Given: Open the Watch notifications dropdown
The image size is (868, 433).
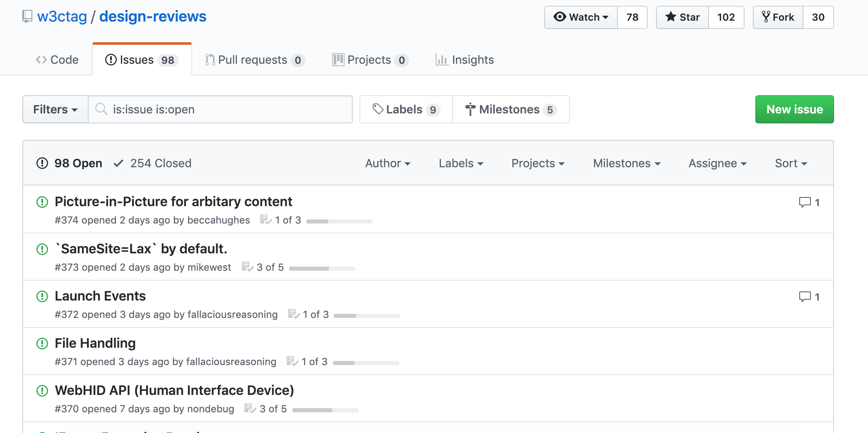Looking at the screenshot, I should [581, 17].
